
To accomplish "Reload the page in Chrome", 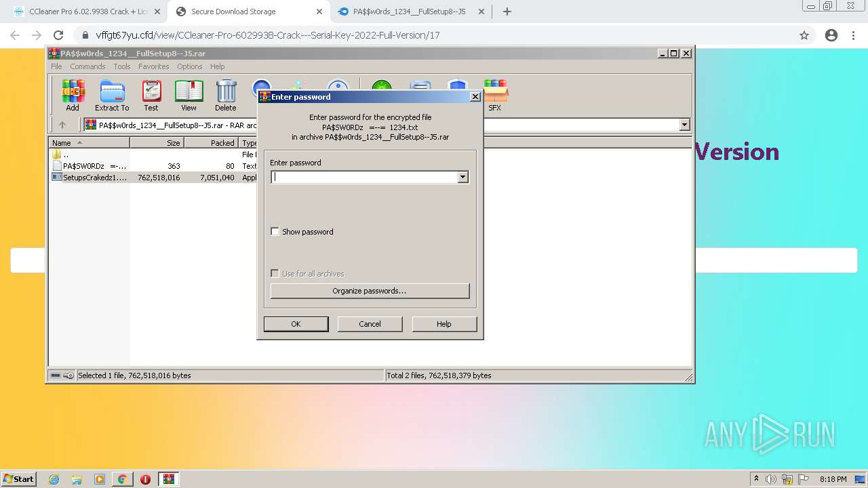I will 58,35.
